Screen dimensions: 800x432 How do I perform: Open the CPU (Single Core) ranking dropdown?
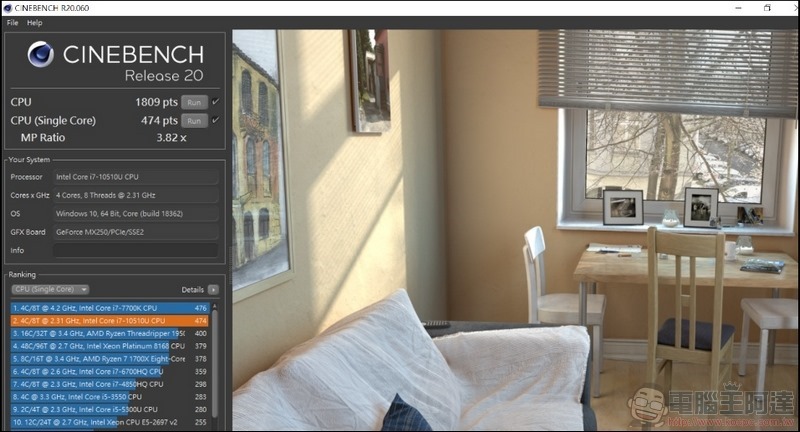(x=50, y=289)
